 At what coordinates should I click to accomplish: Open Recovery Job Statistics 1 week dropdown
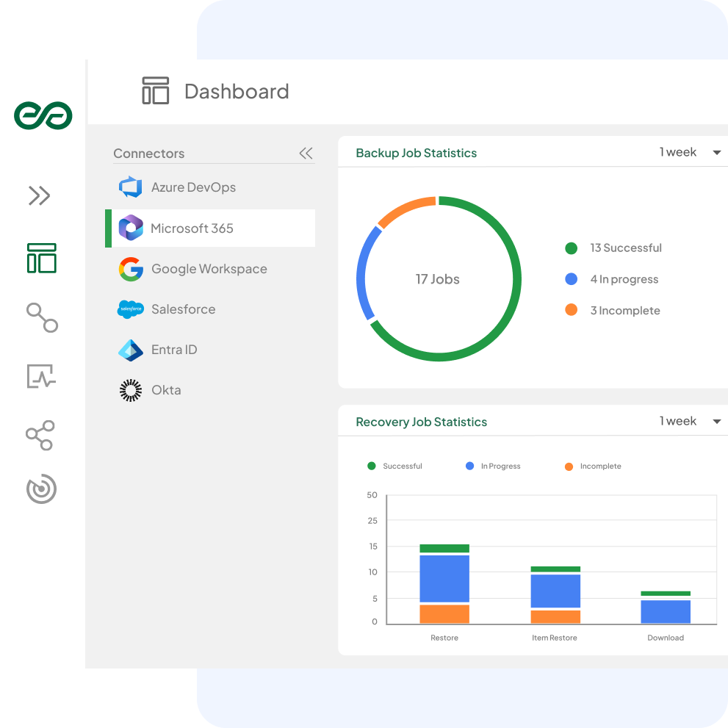tap(690, 421)
